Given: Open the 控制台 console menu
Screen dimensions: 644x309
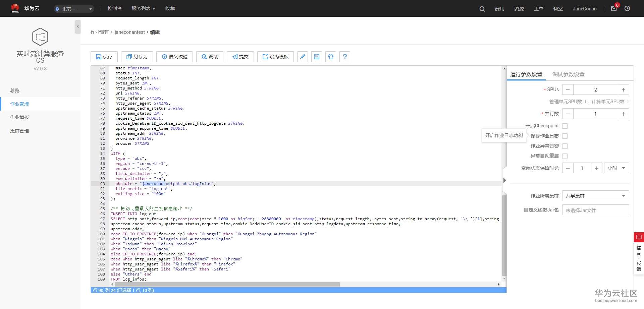Looking at the screenshot, I should (x=115, y=8).
